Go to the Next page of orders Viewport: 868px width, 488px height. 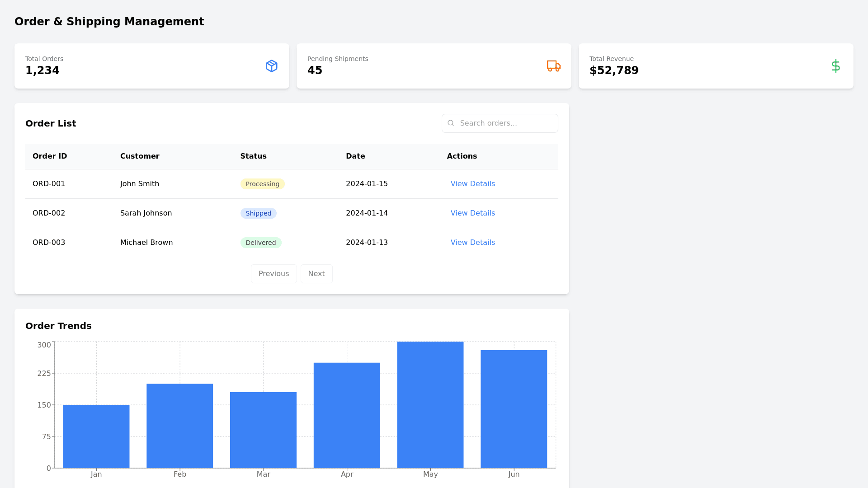click(316, 274)
